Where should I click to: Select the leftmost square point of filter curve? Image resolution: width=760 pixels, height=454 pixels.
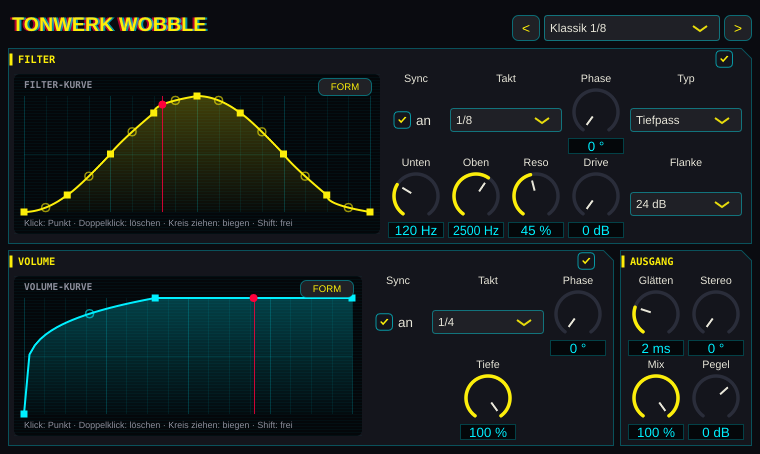coord(24,212)
